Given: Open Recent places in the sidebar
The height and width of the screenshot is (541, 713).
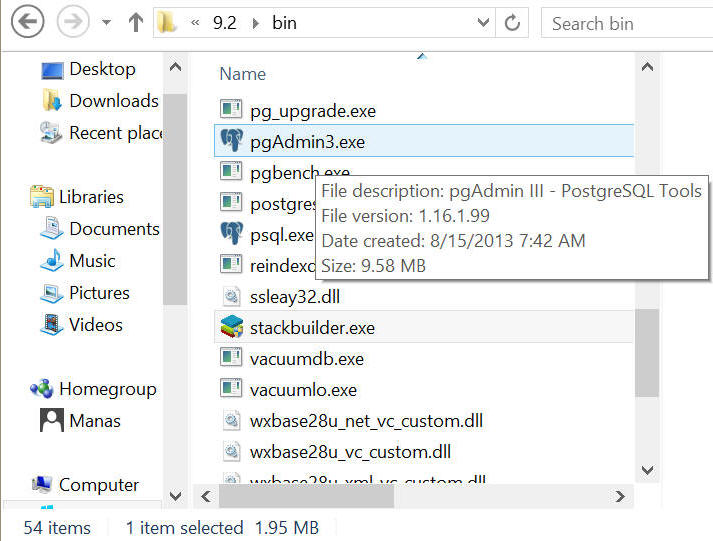Looking at the screenshot, I should coord(116,133).
